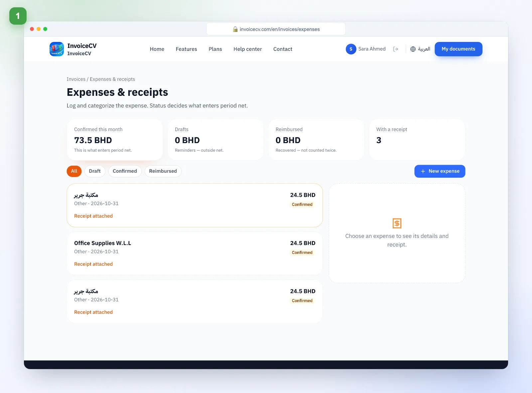Filter expenses by Draft

(95, 171)
